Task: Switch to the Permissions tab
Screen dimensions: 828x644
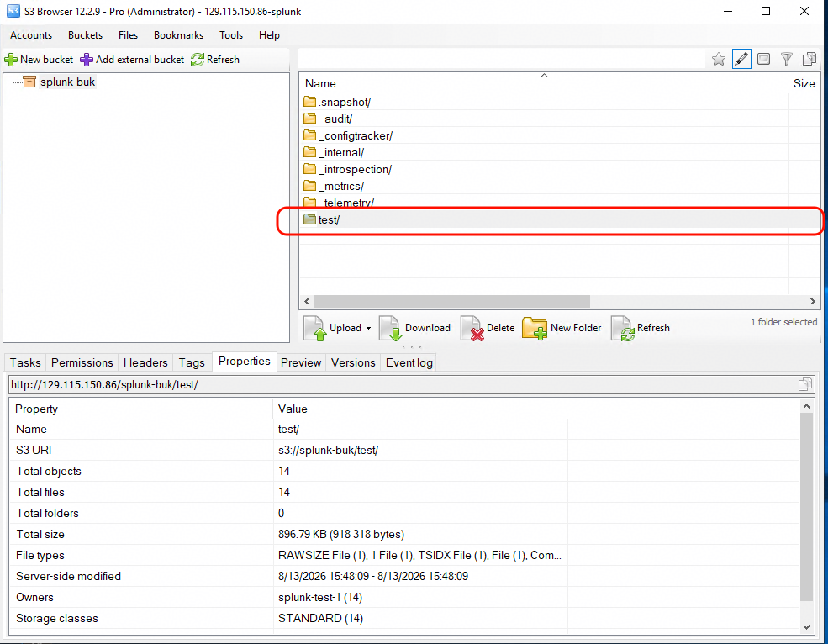Action: click(x=82, y=362)
